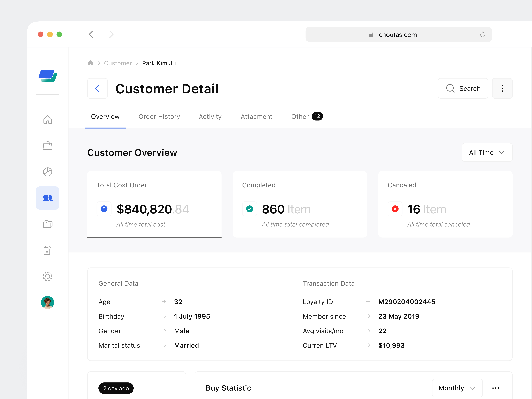Click the user avatar at sidebar bottom
The image size is (532, 399).
(x=47, y=302)
